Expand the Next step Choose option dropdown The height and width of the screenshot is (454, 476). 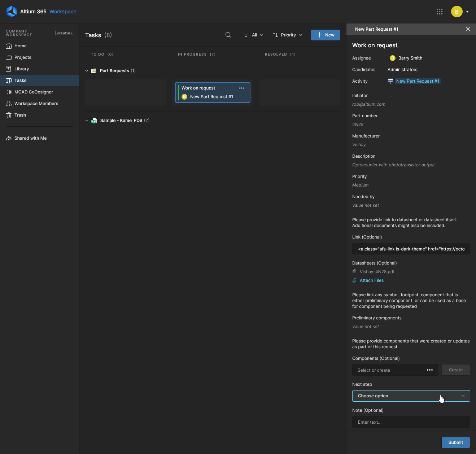point(411,396)
